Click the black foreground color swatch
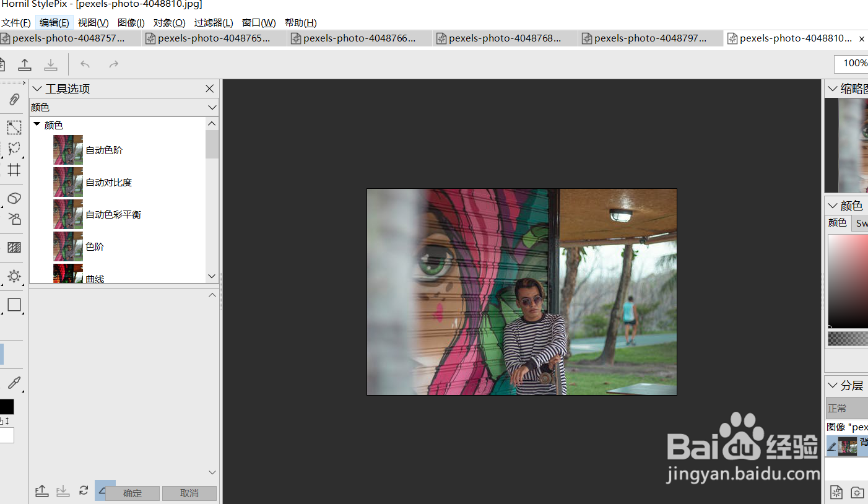The width and height of the screenshot is (868, 504). [x=6, y=407]
